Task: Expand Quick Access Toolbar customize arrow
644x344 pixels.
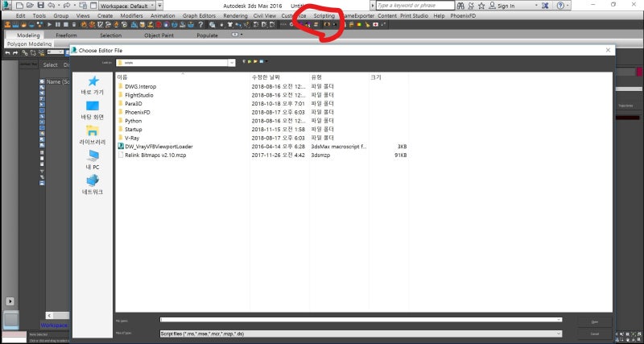Action: pos(159,6)
